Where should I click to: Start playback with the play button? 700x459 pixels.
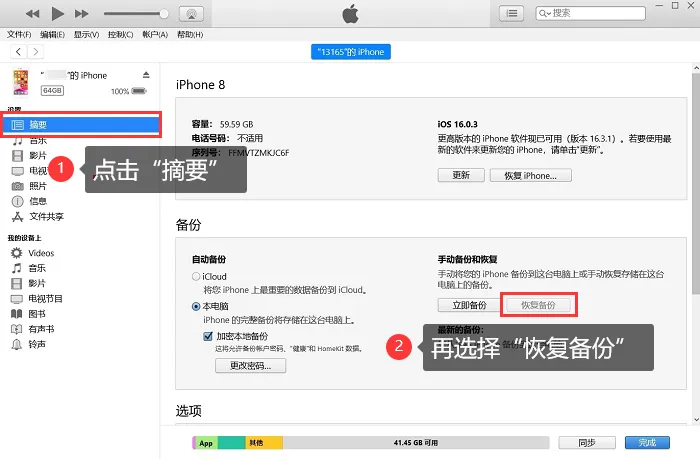[x=57, y=13]
